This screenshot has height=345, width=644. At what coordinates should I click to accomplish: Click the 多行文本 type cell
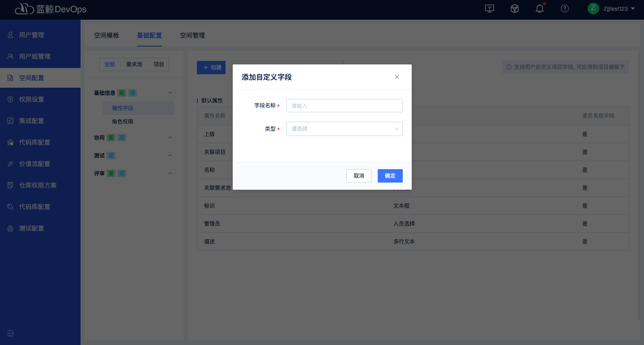(404, 242)
